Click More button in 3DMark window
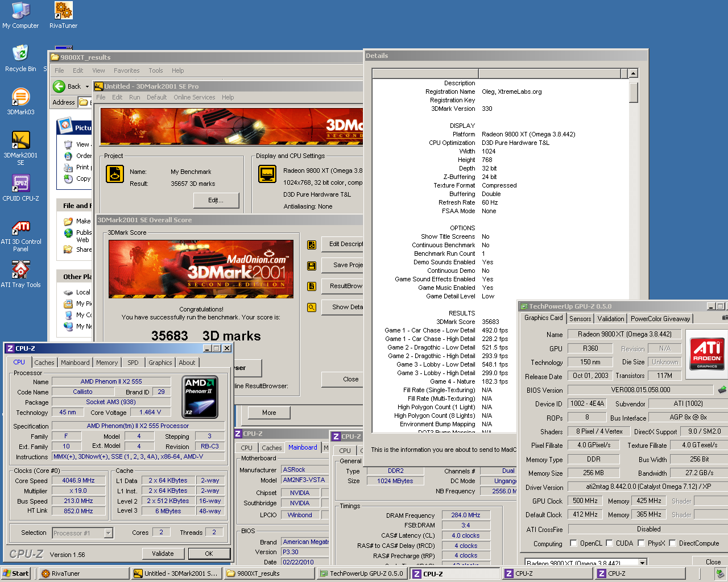 [269, 413]
